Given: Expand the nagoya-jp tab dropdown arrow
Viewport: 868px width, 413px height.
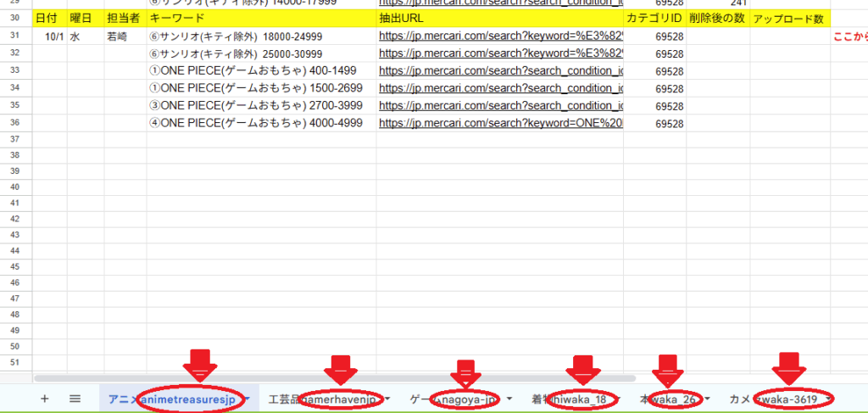Looking at the screenshot, I should point(509,399).
